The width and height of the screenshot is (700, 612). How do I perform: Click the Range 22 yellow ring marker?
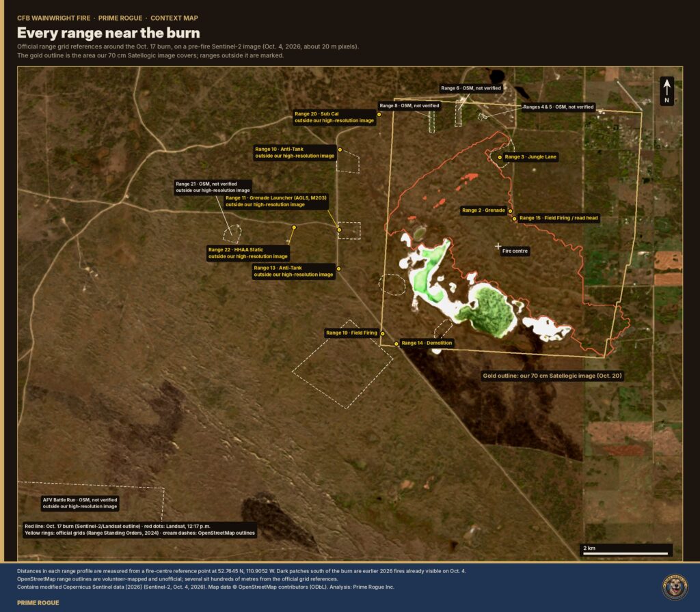tap(294, 227)
